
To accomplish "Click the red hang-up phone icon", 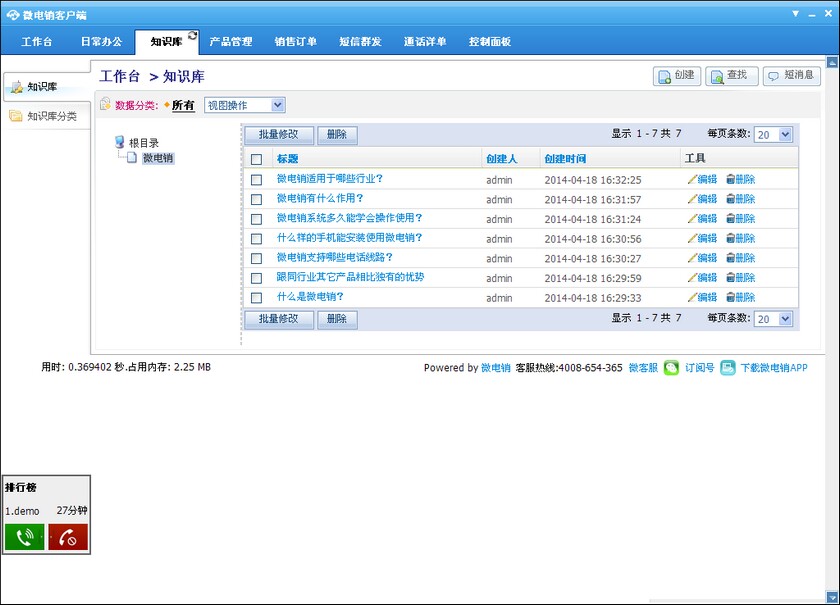I will (x=68, y=536).
